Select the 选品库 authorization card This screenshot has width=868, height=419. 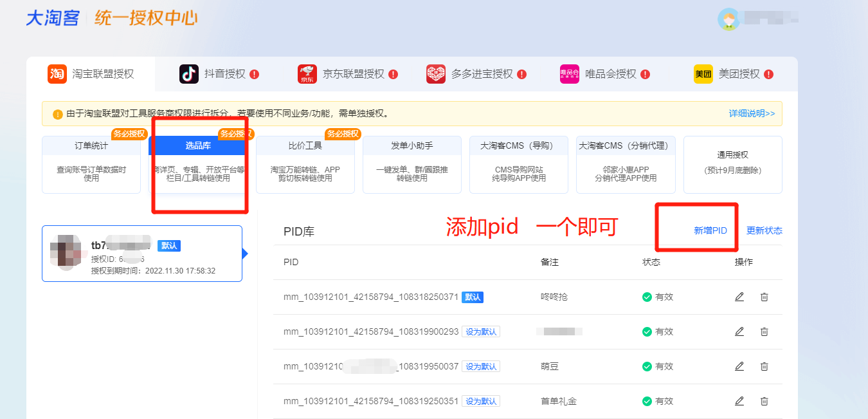tap(198, 165)
